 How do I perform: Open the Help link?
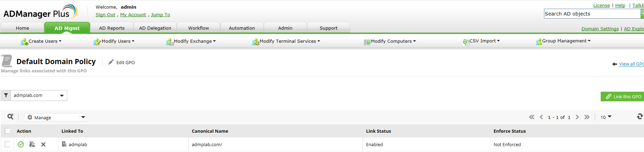pyautogui.click(x=620, y=5)
